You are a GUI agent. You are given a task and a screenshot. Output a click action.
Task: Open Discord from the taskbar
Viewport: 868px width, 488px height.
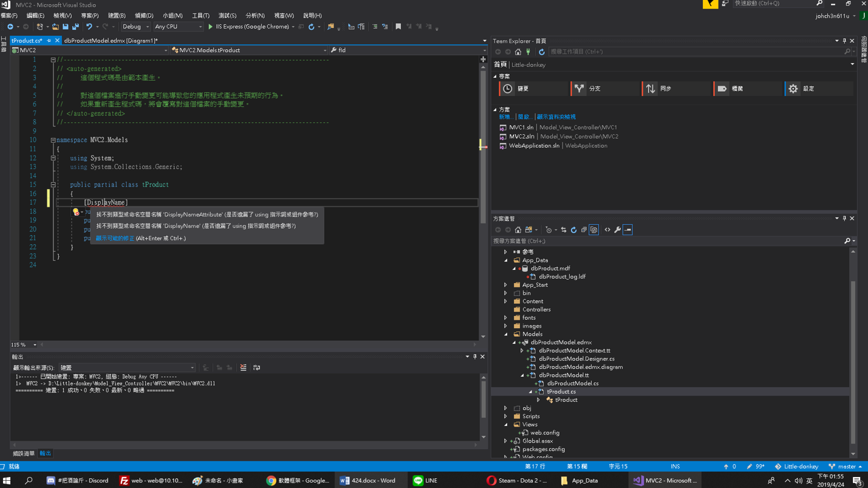pyautogui.click(x=78, y=481)
